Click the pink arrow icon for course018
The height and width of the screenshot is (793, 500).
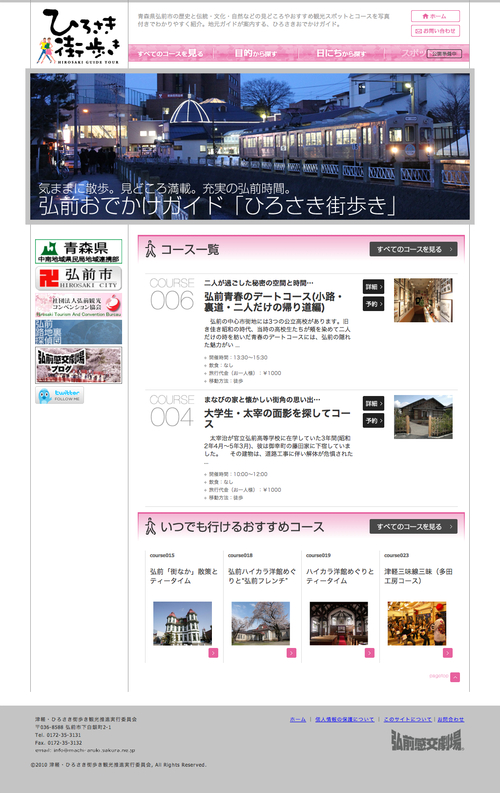click(x=291, y=653)
